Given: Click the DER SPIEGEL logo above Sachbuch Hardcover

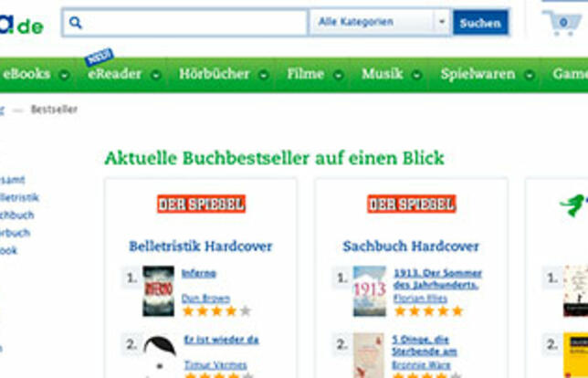Looking at the screenshot, I should pos(412,204).
